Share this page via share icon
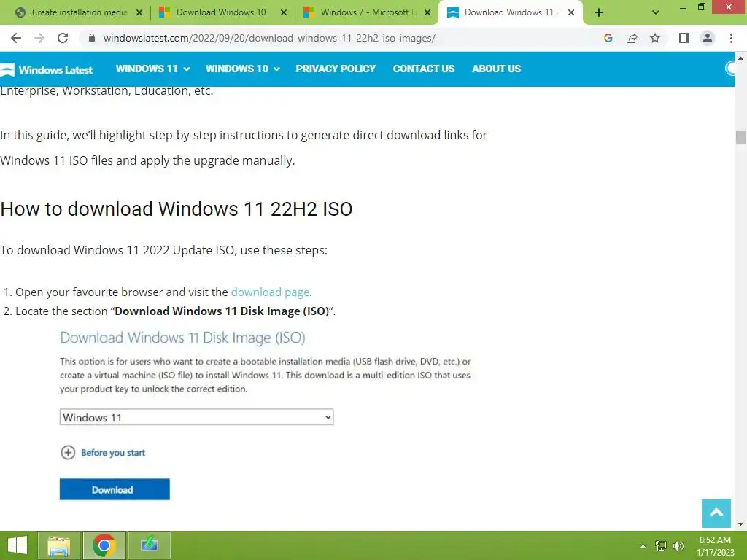Viewport: 747px width, 560px height. (x=632, y=38)
